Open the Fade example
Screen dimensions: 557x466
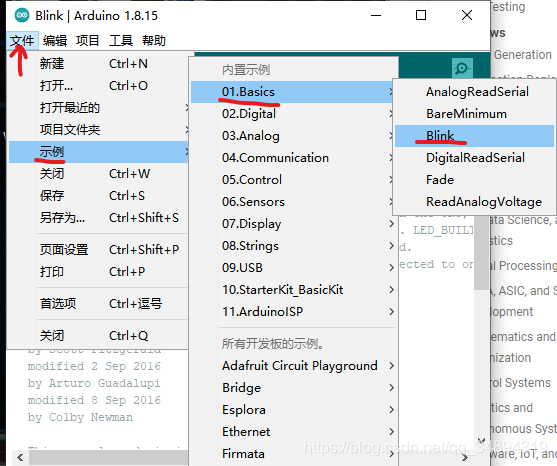(x=474, y=180)
